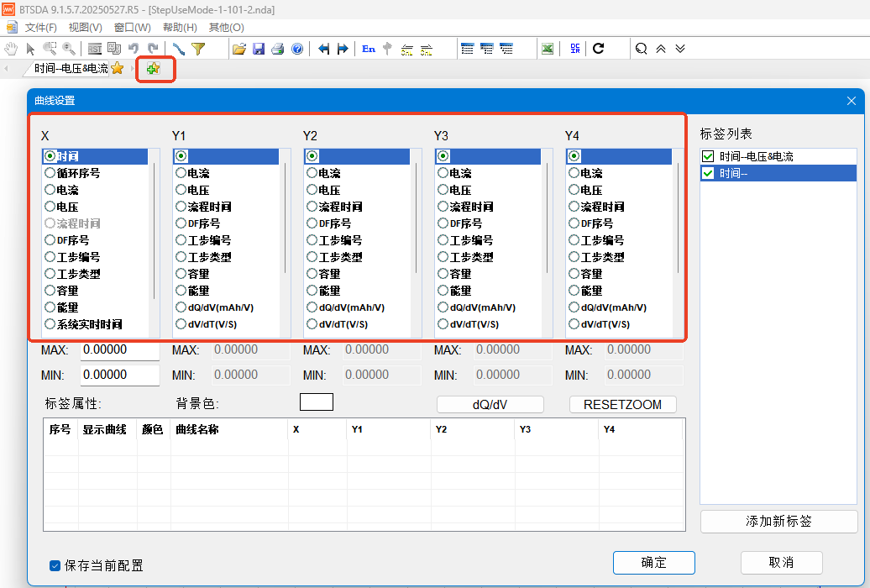
Task: Select the hand pan tool
Action: 11,49
